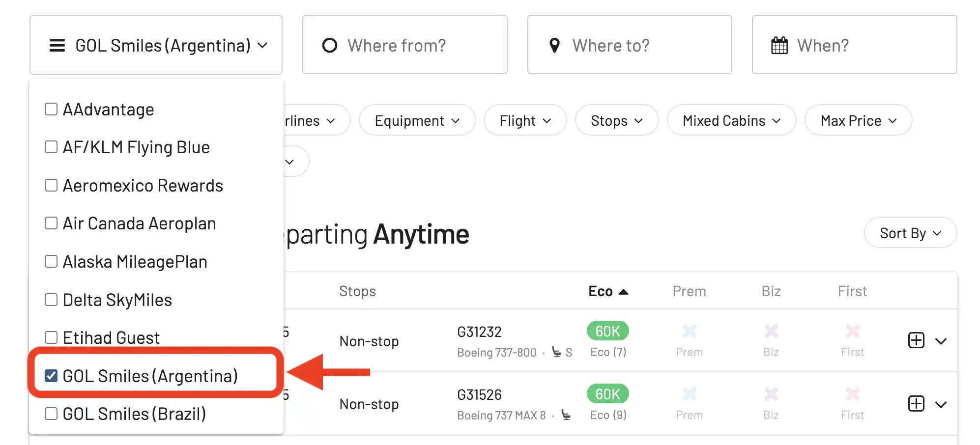Click the Stops column header
Screen dimensions: 980x445
[x=357, y=291]
